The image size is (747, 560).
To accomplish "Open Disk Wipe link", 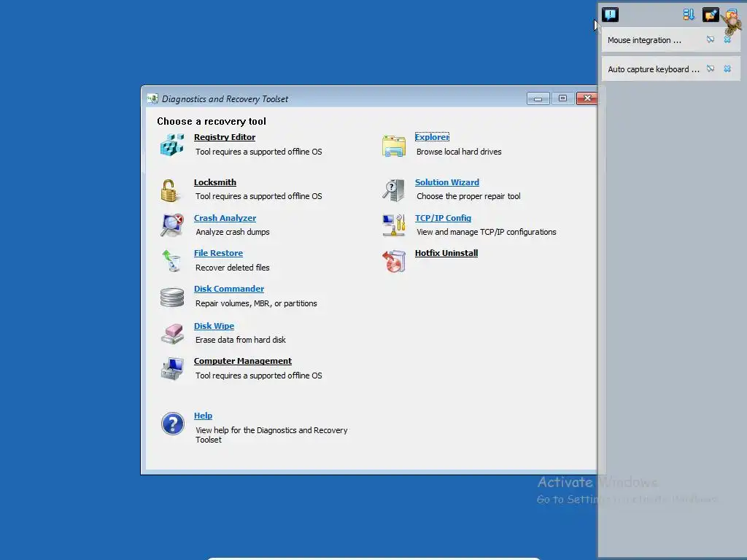I will coord(214,326).
